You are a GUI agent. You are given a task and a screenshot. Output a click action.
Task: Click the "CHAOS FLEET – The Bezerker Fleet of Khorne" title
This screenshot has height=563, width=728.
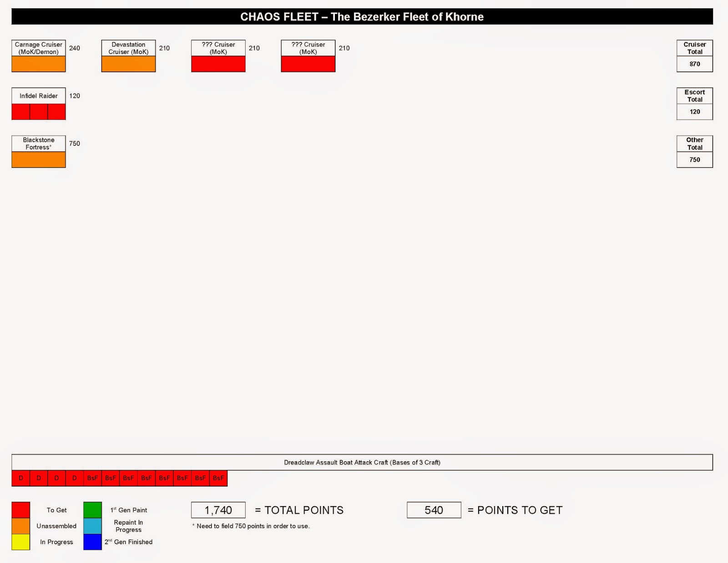pyautogui.click(x=362, y=17)
